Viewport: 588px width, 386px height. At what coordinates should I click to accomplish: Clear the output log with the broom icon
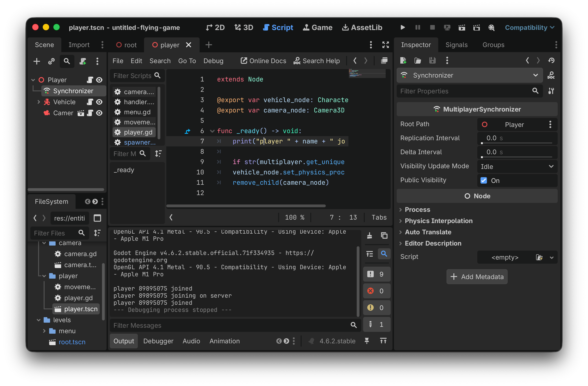pos(370,235)
